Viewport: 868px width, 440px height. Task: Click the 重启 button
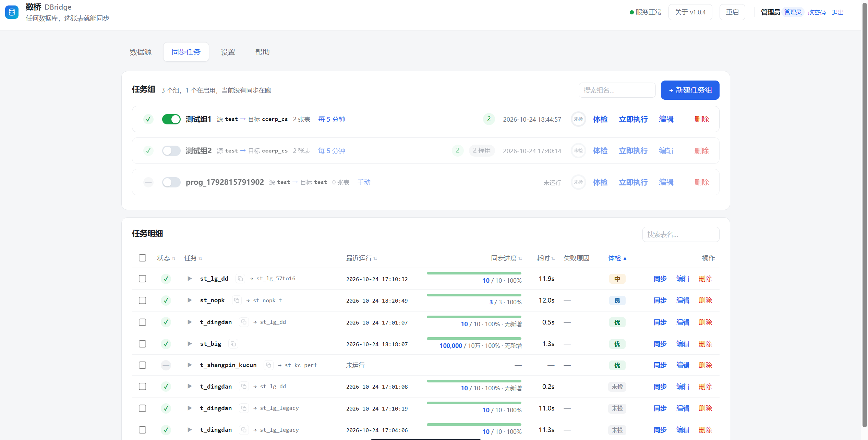click(732, 12)
